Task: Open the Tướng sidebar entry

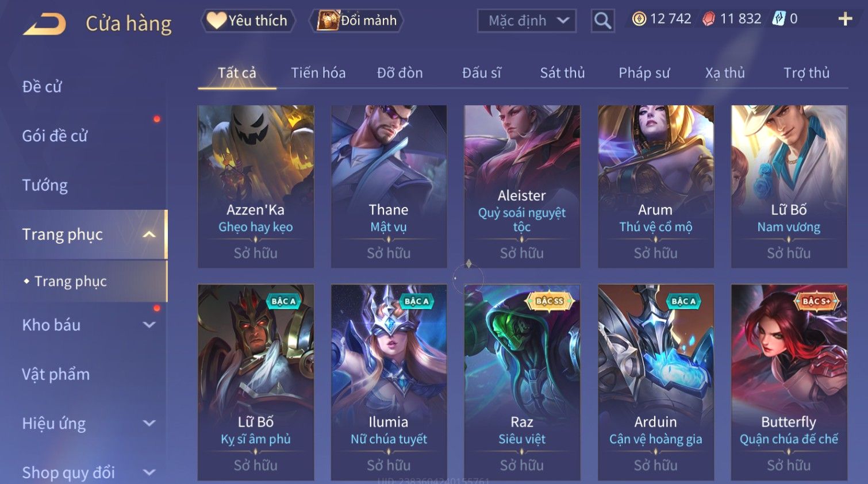Action: point(45,185)
